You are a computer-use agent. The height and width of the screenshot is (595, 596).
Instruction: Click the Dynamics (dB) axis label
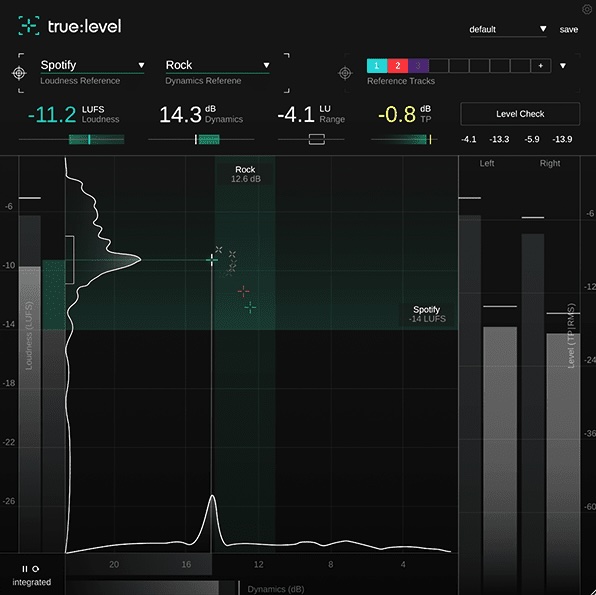point(276,589)
